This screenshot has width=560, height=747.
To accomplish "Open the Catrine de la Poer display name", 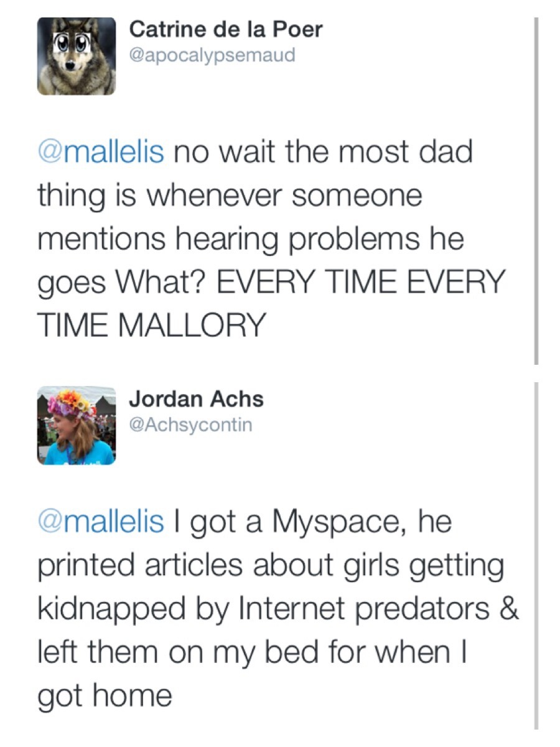I will coord(226,29).
